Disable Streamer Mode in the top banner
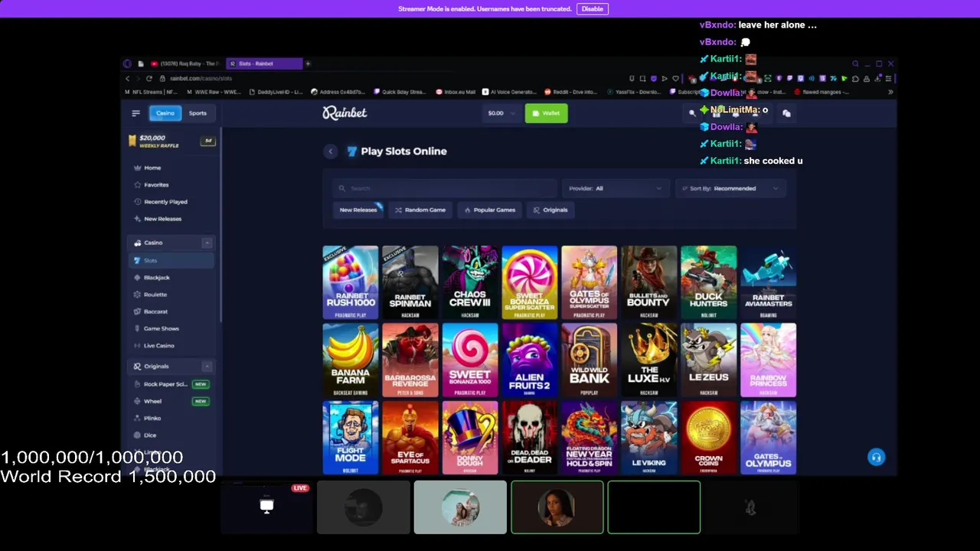This screenshot has height=551, width=980. click(x=592, y=8)
